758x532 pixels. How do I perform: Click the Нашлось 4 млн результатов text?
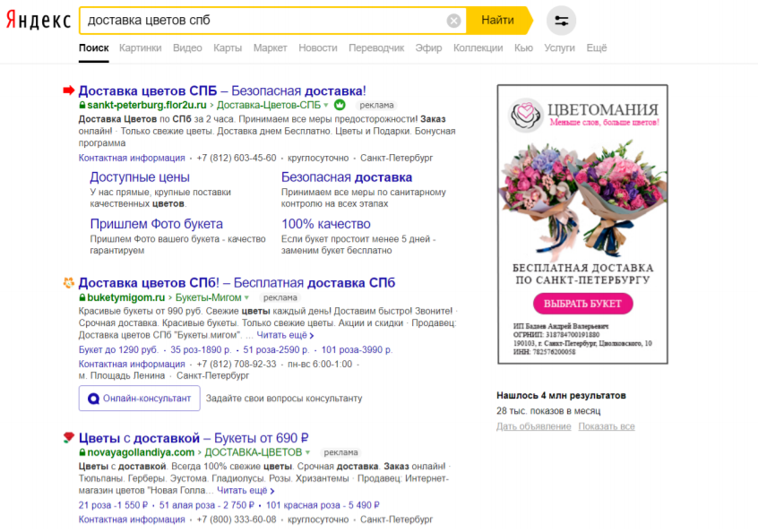click(x=561, y=395)
